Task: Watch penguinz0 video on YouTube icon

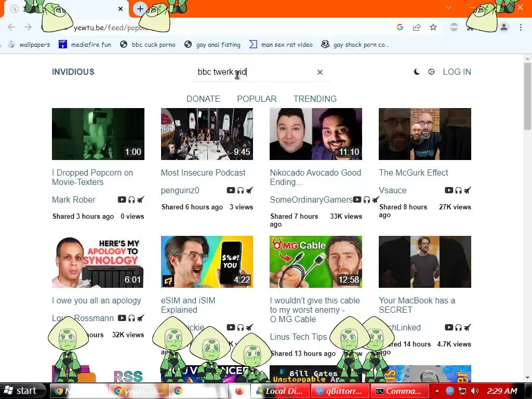Action: pos(231,190)
